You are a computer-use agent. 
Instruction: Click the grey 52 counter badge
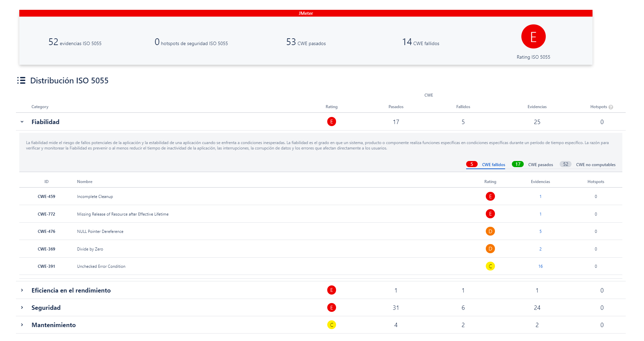pos(565,164)
